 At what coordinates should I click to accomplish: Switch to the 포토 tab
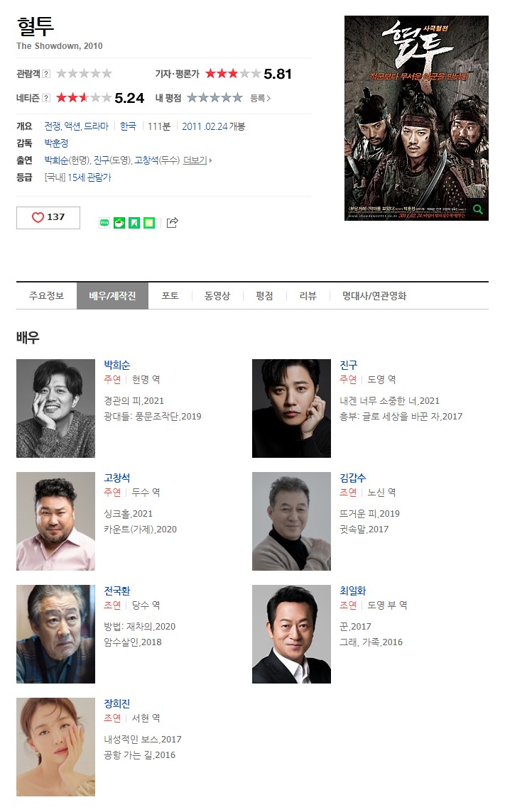[170, 296]
